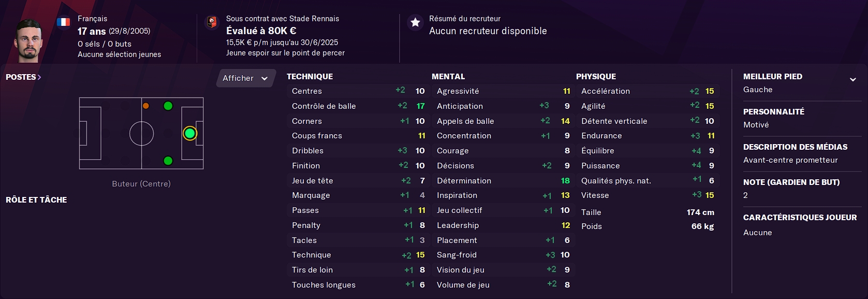
Task: Click the Accélération attribute row
Action: 648,91
